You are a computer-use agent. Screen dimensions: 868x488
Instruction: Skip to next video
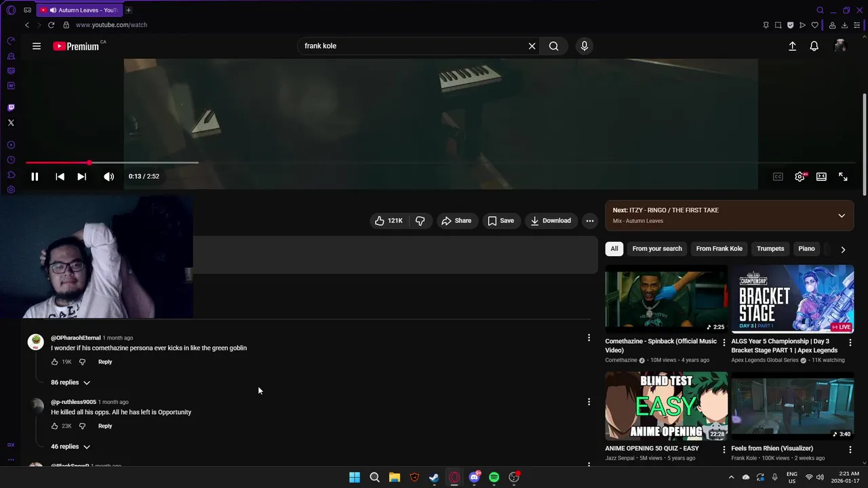click(x=81, y=176)
